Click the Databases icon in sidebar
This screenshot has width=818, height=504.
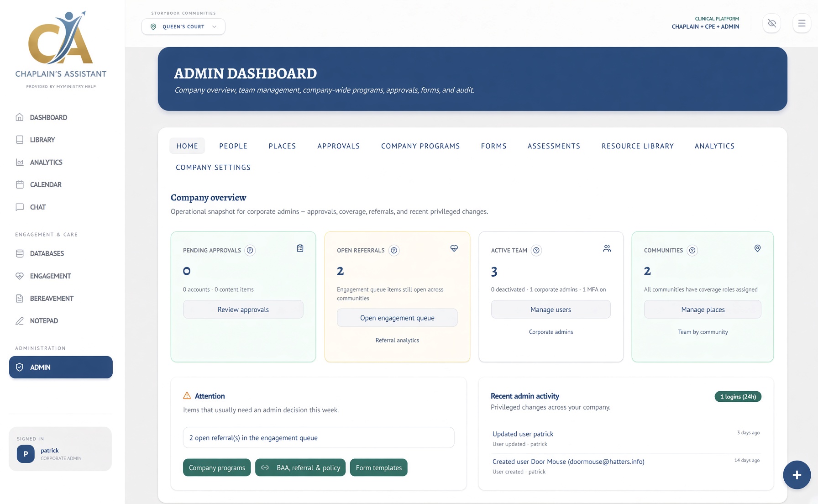[x=20, y=253]
